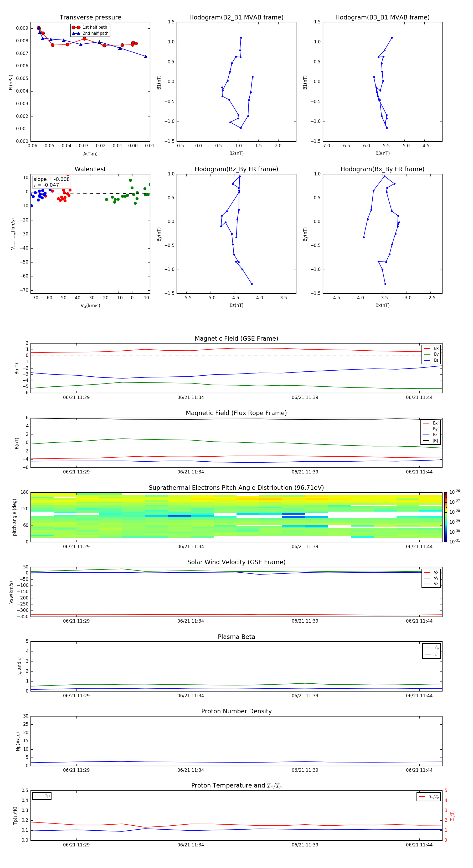Click the 'Solar Wind Velocity (GSE Frame)' title

(236, 562)
